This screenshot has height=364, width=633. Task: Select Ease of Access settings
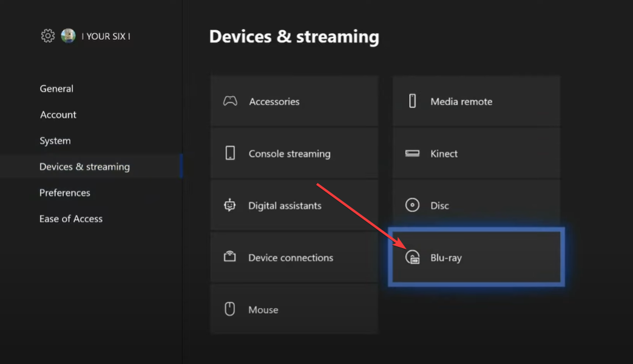pos(71,218)
